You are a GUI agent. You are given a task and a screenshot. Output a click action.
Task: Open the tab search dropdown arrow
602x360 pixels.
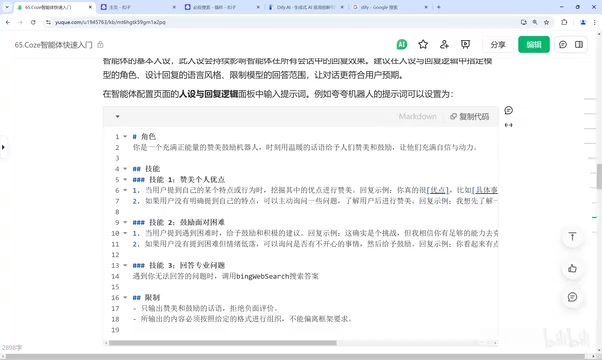7,7
